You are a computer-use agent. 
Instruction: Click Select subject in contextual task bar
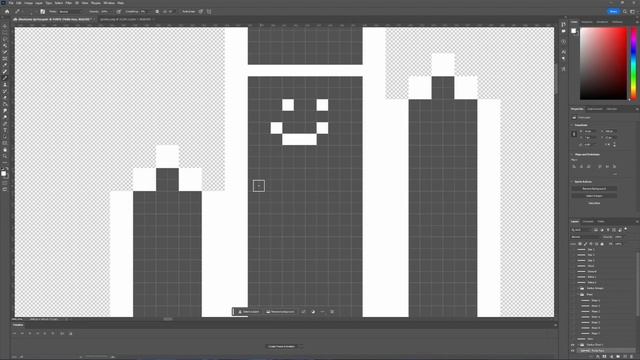pos(249,312)
